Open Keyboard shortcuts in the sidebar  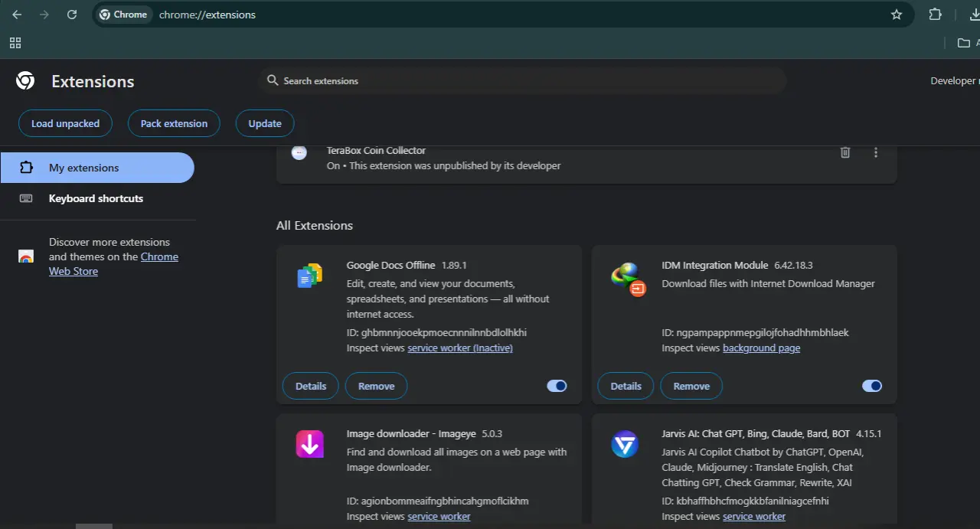pos(97,198)
